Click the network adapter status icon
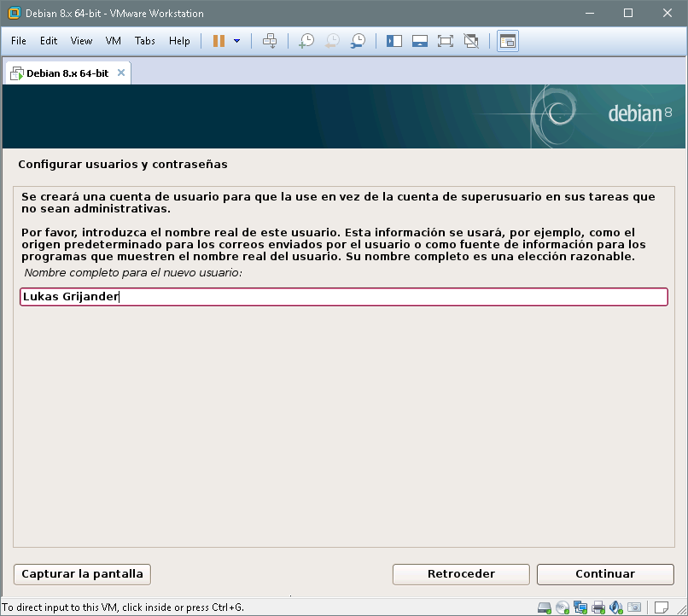Screen dimensions: 688x616 click(x=580, y=607)
